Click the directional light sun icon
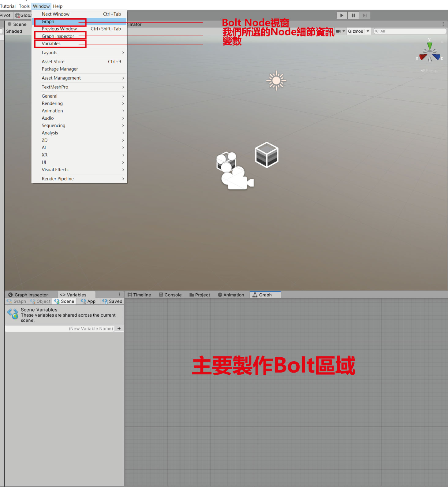Image resolution: width=448 pixels, height=487 pixels. [276, 80]
